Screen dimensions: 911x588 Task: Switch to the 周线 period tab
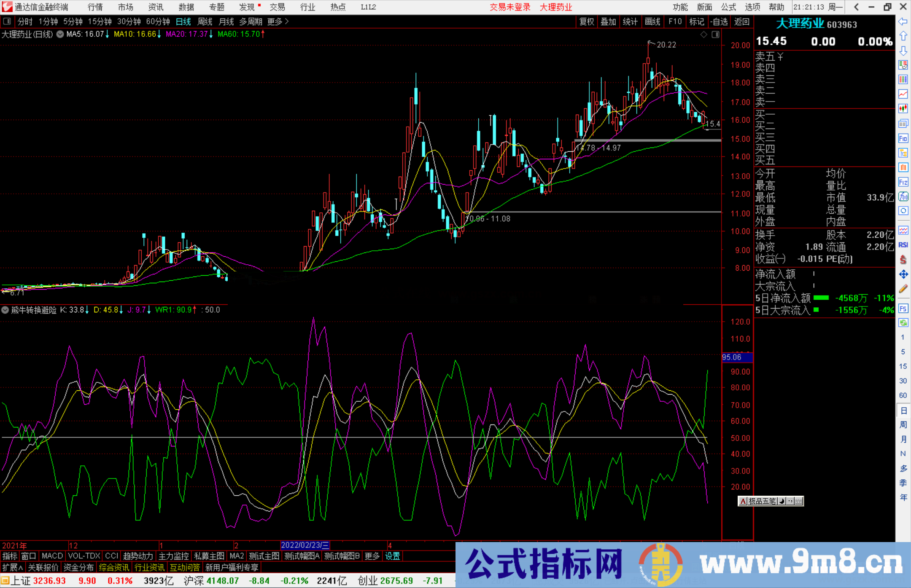coord(205,21)
